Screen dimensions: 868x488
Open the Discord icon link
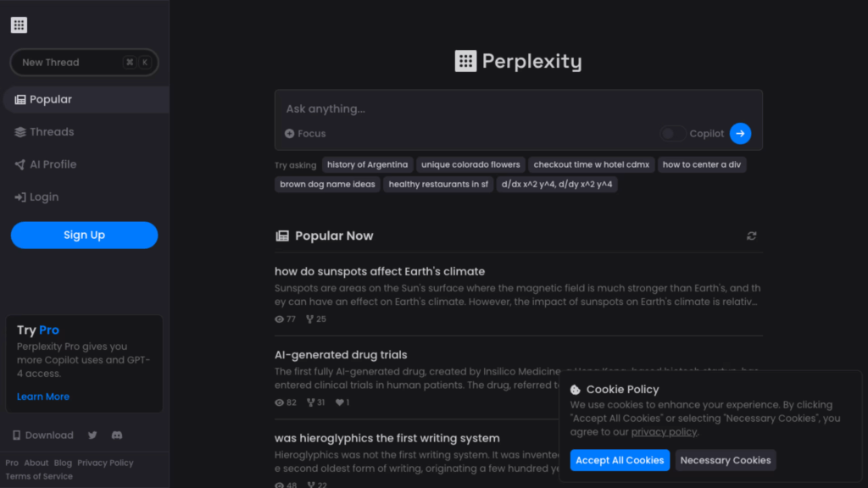coord(117,435)
